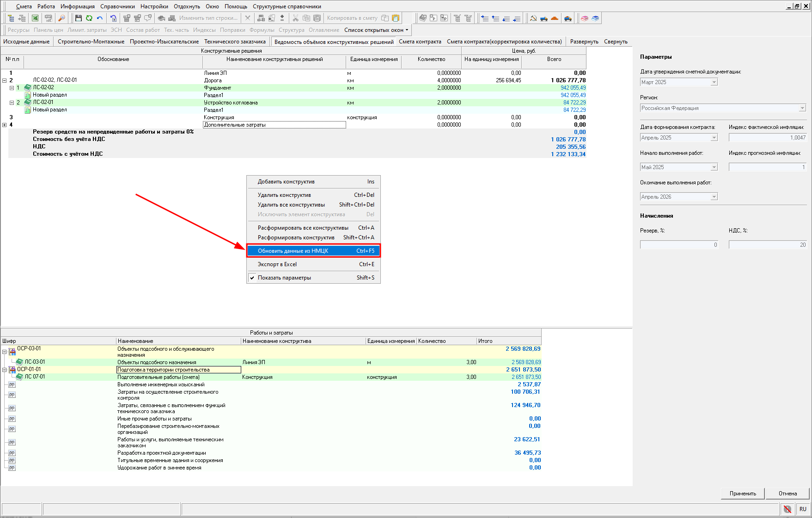Uncheck 'Показать параметры' in the context menu
This screenshot has height=518, width=812.
pyautogui.click(x=284, y=278)
